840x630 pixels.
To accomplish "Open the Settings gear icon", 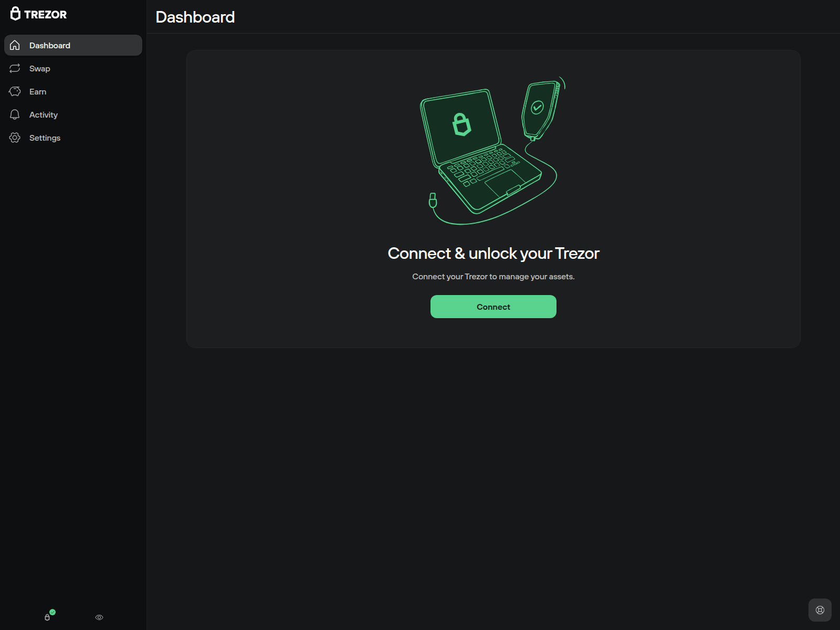I will pyautogui.click(x=15, y=138).
